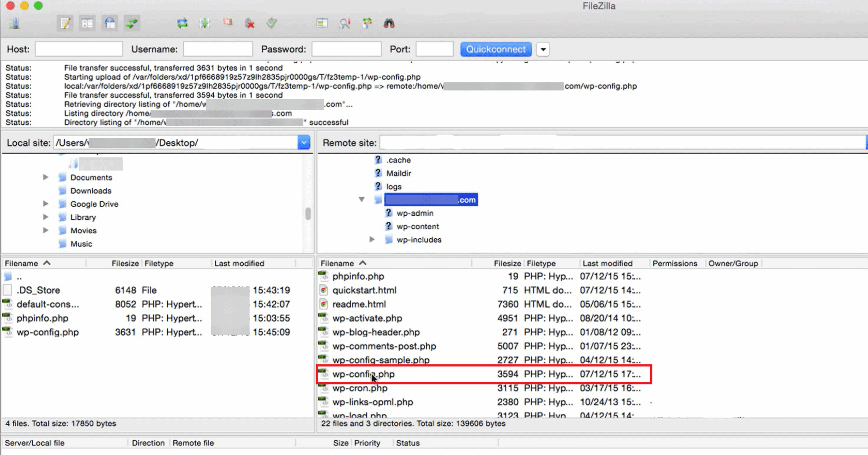Select remote readme.html file icon
This screenshot has width=868, height=455.
(x=323, y=304)
